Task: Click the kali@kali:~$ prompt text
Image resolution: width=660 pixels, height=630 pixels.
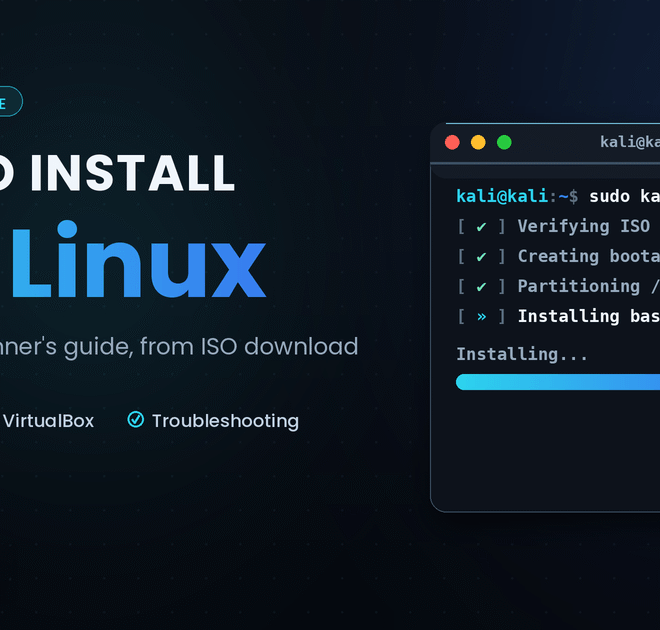Action: pyautogui.click(x=517, y=197)
